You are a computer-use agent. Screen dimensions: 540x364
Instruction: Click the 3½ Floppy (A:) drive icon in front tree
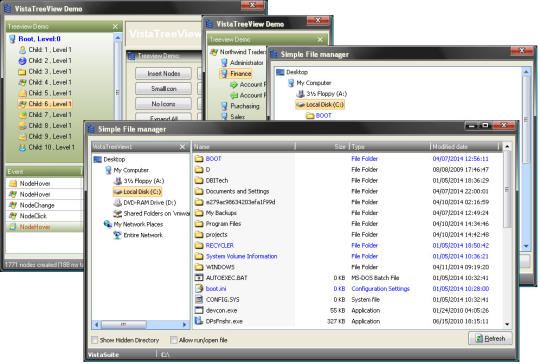coord(118,181)
